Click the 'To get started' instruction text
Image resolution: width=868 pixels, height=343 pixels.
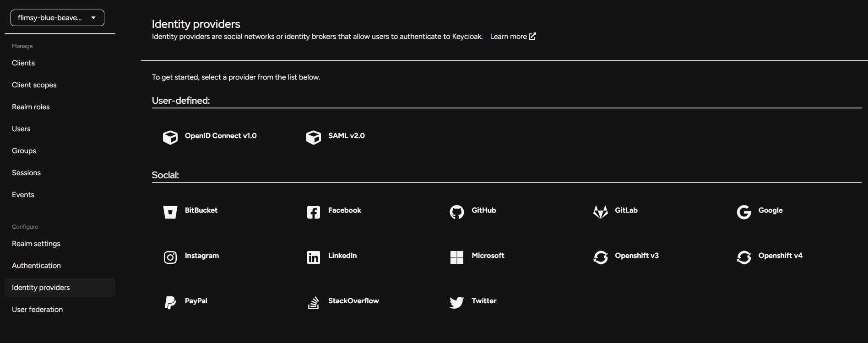[x=236, y=77]
